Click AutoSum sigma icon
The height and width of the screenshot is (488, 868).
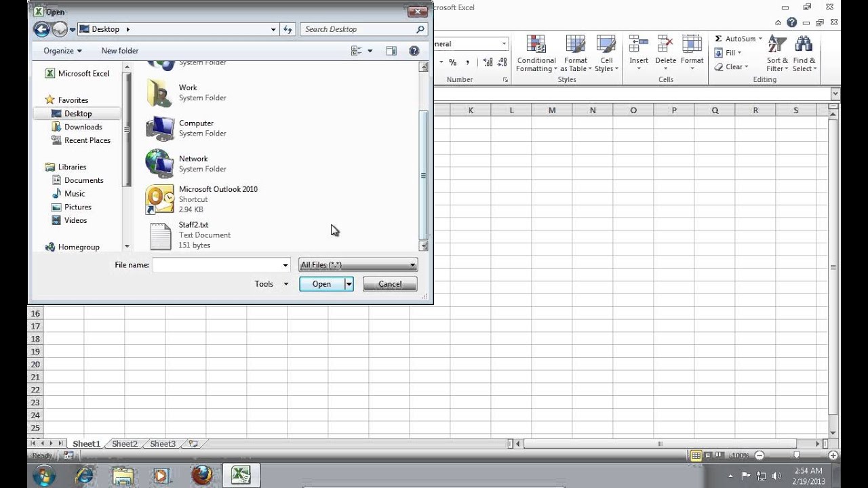[x=718, y=39]
